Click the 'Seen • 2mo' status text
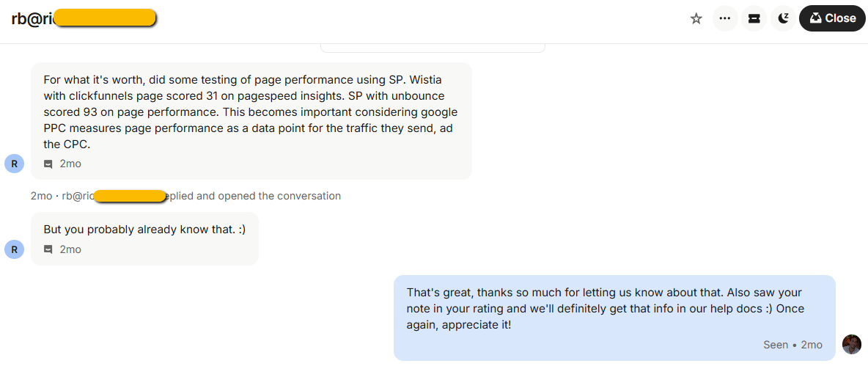 [x=792, y=345]
